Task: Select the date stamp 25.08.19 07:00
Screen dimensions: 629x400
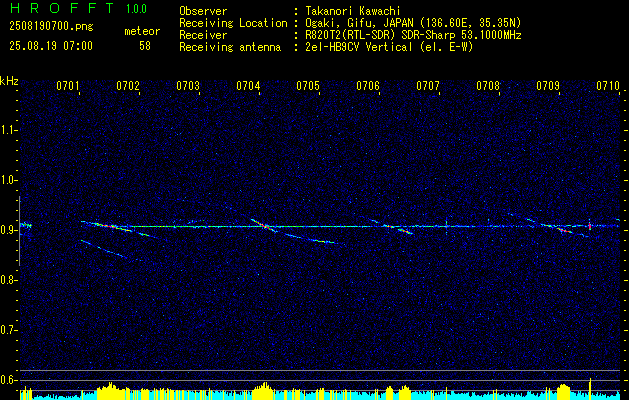Action: tap(51, 46)
